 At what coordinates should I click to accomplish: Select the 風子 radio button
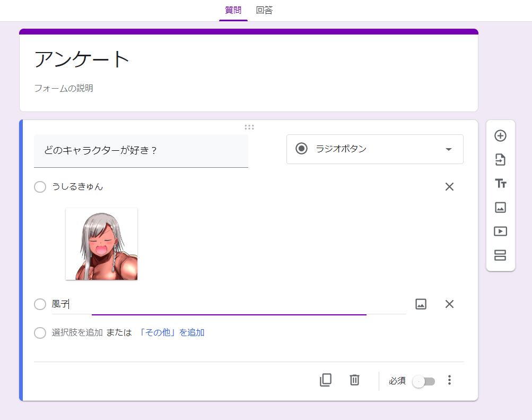[40, 304]
